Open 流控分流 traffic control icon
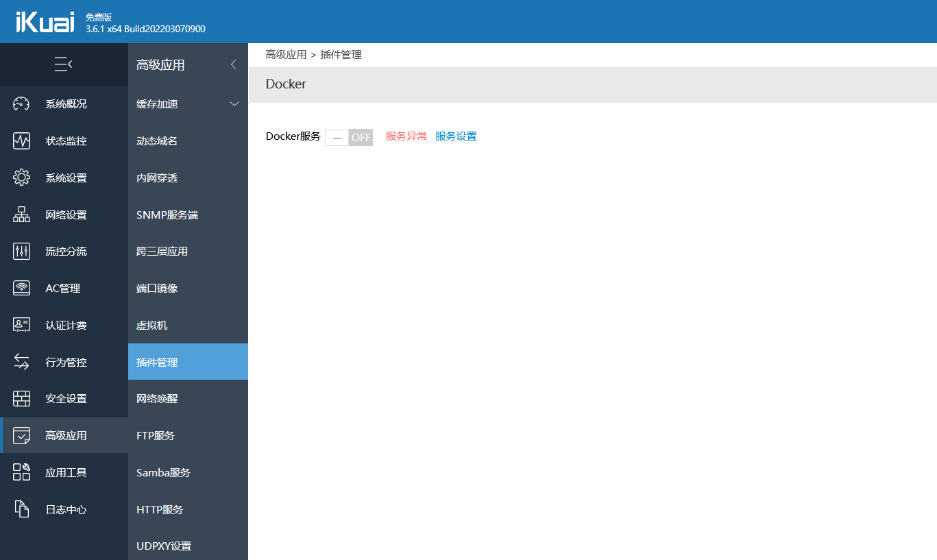The width and height of the screenshot is (937, 560). [x=21, y=251]
